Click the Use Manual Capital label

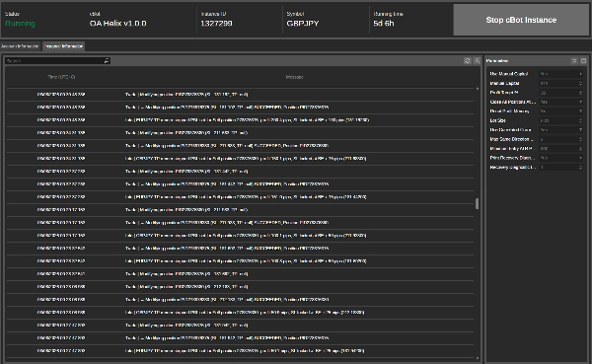(x=508, y=74)
